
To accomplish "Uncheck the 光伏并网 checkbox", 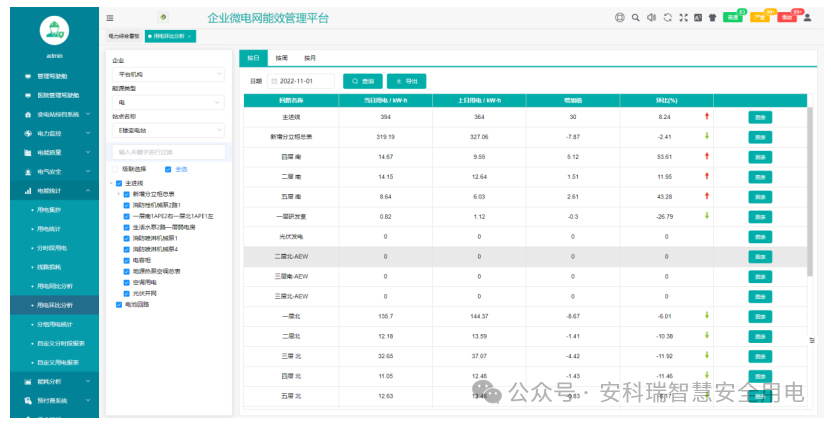I will pyautogui.click(x=126, y=294).
